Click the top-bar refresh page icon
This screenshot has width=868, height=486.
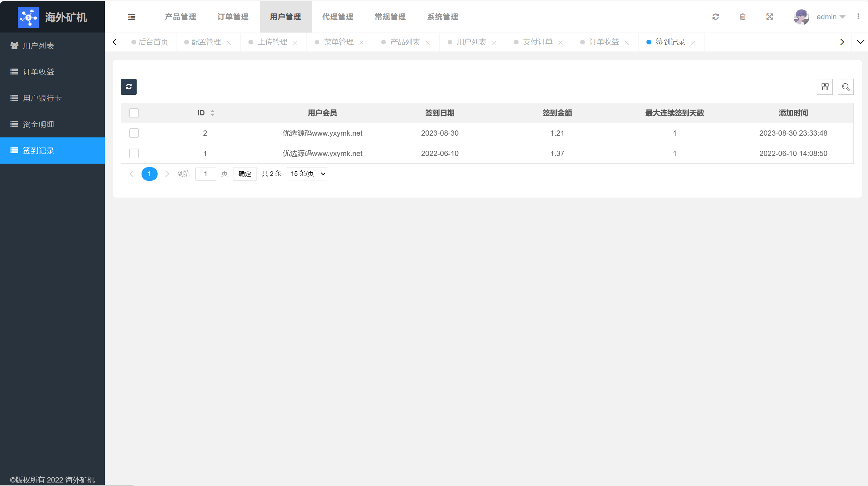(716, 17)
